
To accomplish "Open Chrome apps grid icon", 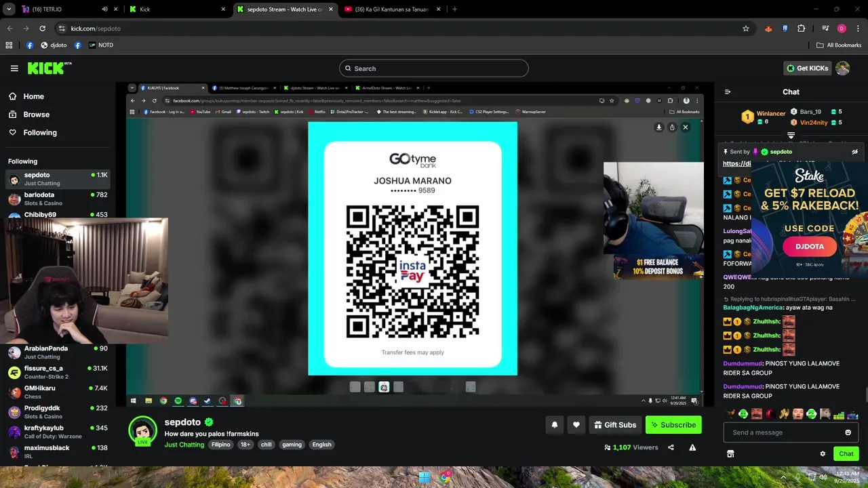I will 9,45.
